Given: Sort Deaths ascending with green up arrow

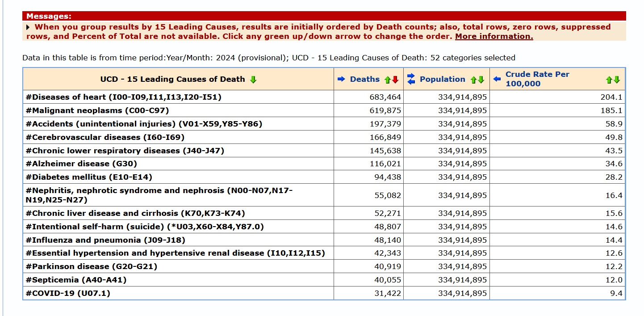Looking at the screenshot, I should [388, 80].
